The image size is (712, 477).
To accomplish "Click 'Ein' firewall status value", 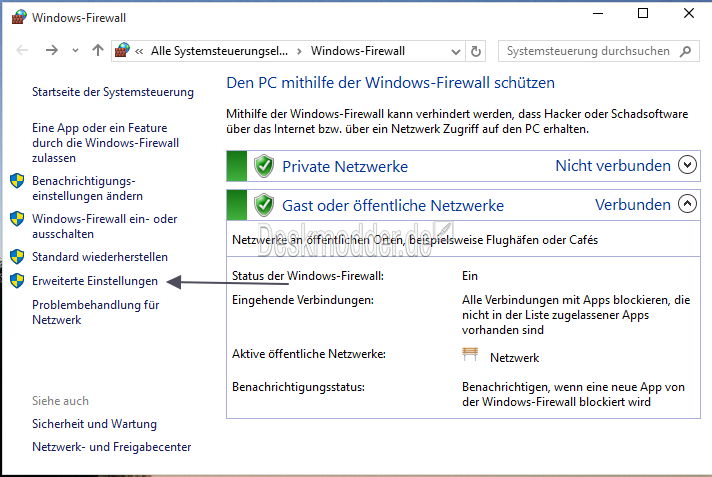I will pyautogui.click(x=470, y=276).
